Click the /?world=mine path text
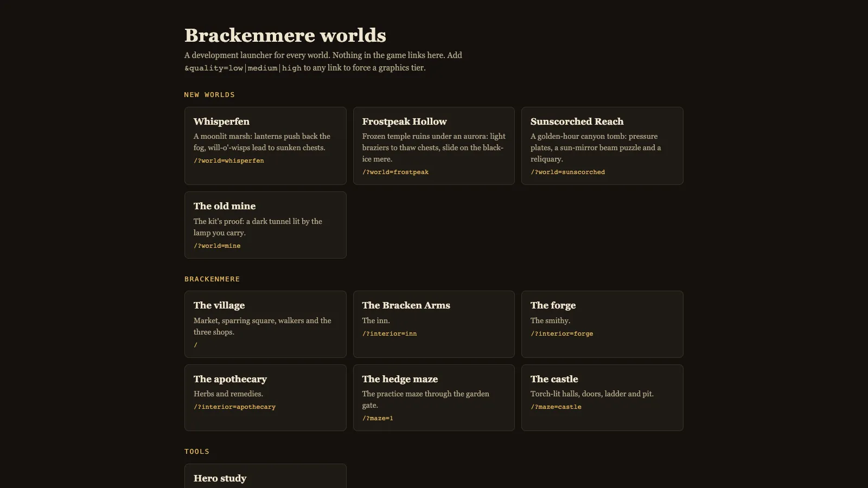 [x=217, y=246]
